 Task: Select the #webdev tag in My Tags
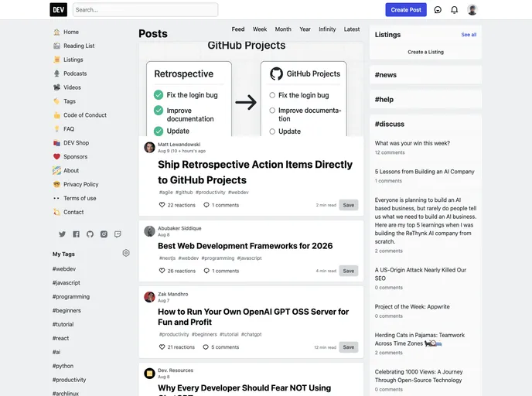click(64, 268)
